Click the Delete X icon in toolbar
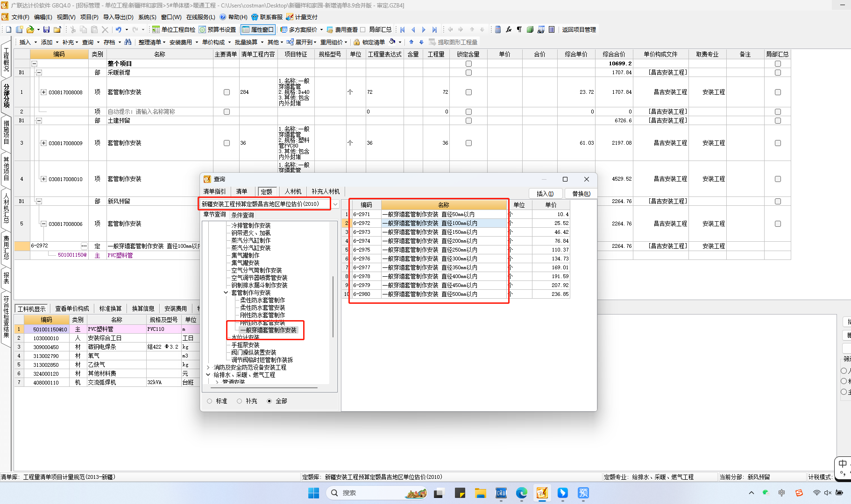The height and width of the screenshot is (504, 851). pos(105,29)
